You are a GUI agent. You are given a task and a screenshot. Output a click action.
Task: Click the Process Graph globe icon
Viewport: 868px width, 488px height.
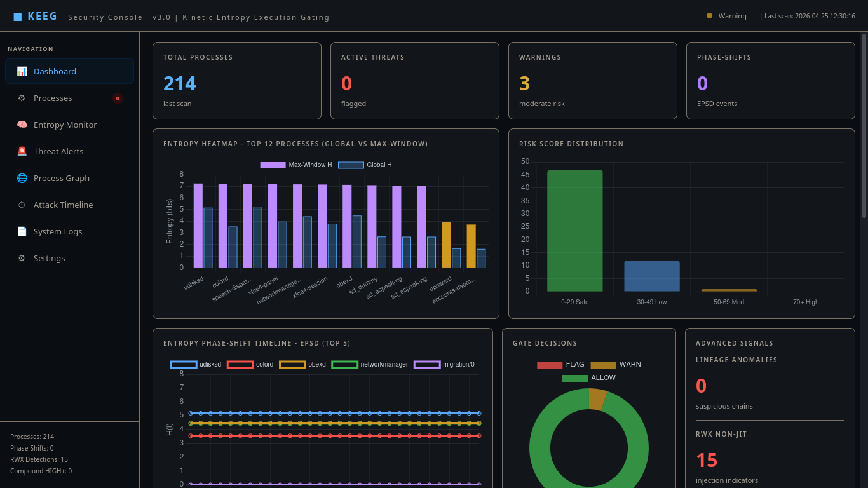tap(22, 178)
